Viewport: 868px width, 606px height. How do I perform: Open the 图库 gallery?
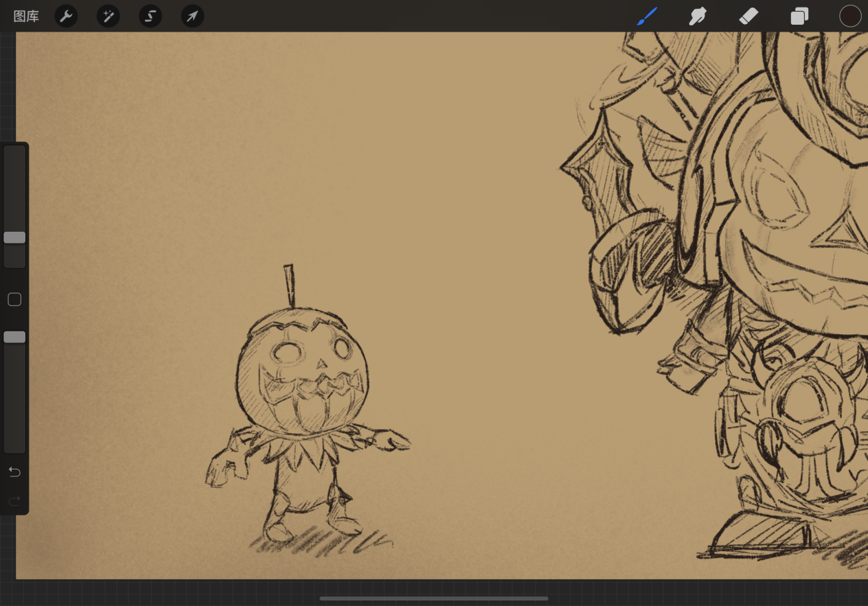[x=26, y=16]
